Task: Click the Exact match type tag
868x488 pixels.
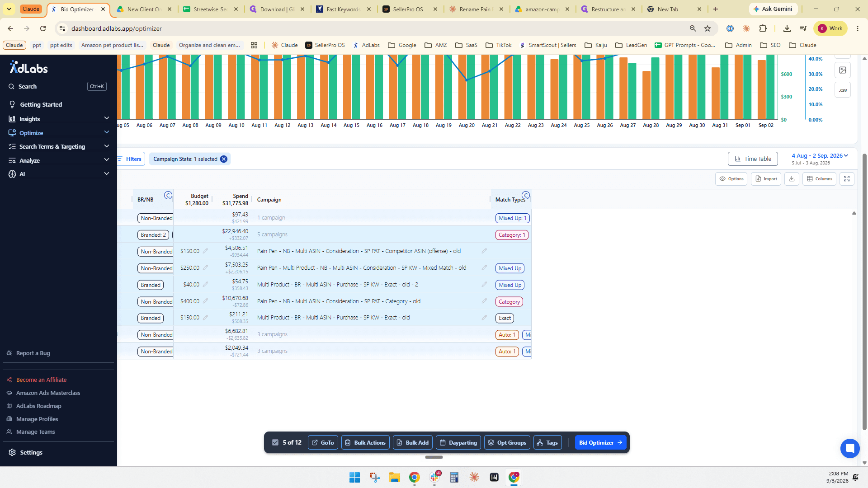Action: coord(505,318)
